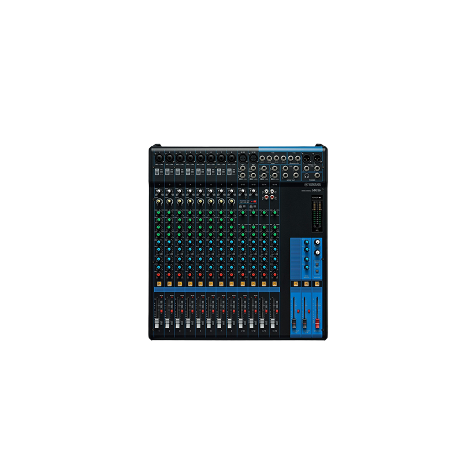Toggle the orange ON button on channel 1
Image resolution: width=476 pixels, height=476 pixels.
click(159, 283)
